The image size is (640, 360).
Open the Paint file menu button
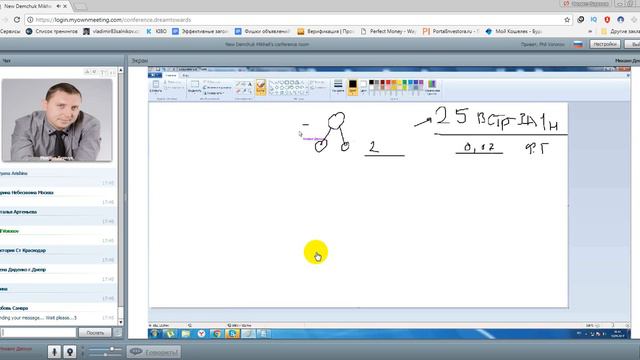[155, 75]
